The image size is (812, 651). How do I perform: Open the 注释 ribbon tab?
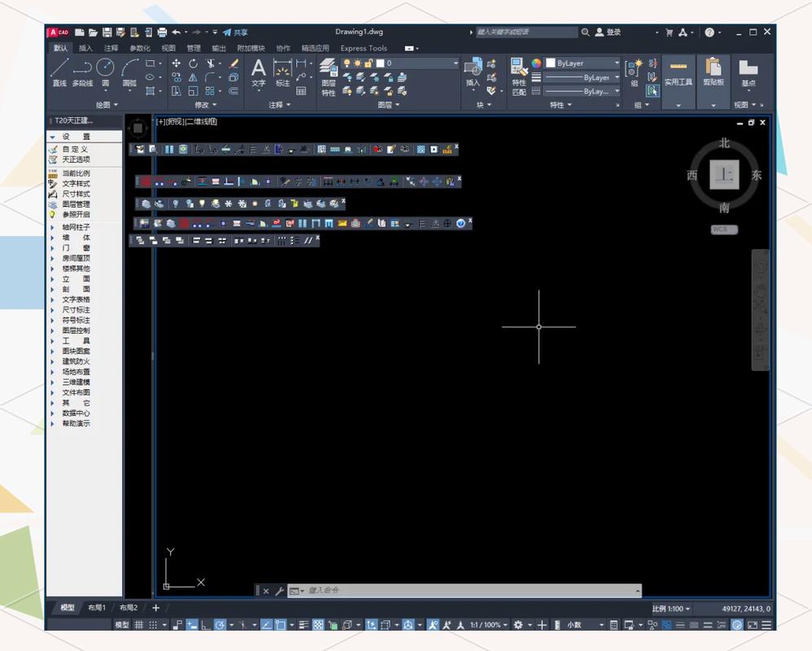pos(111,48)
